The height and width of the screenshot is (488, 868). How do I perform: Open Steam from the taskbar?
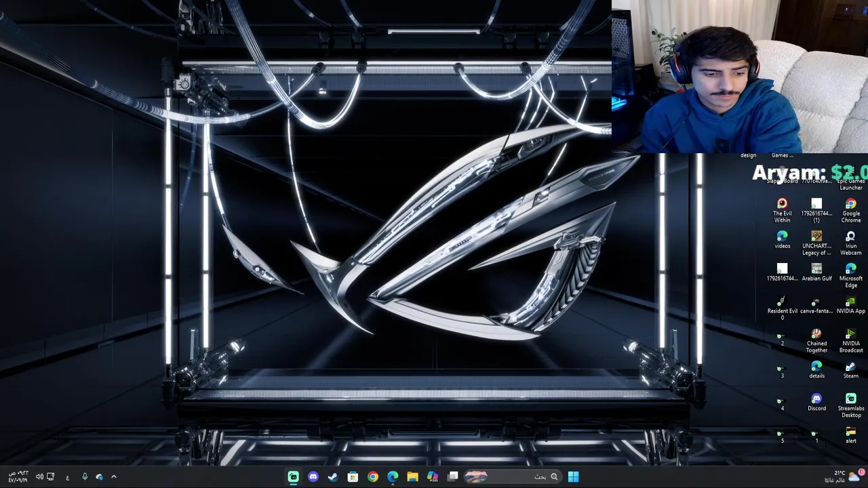333,477
